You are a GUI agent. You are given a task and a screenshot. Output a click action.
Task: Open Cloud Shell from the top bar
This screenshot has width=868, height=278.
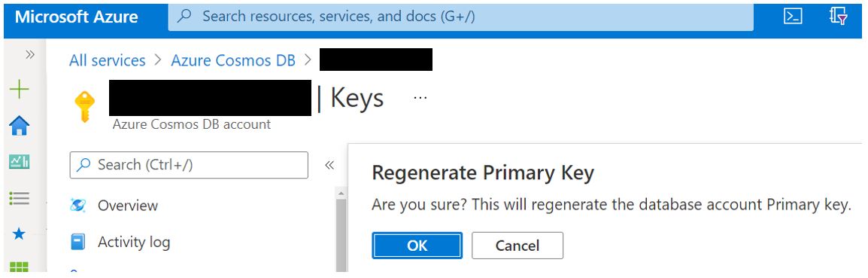(x=794, y=17)
